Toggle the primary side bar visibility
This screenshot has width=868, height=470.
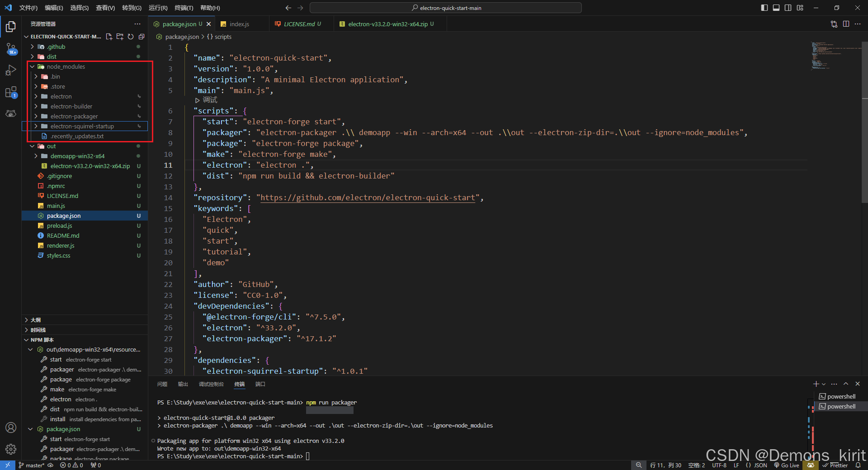[x=764, y=8]
